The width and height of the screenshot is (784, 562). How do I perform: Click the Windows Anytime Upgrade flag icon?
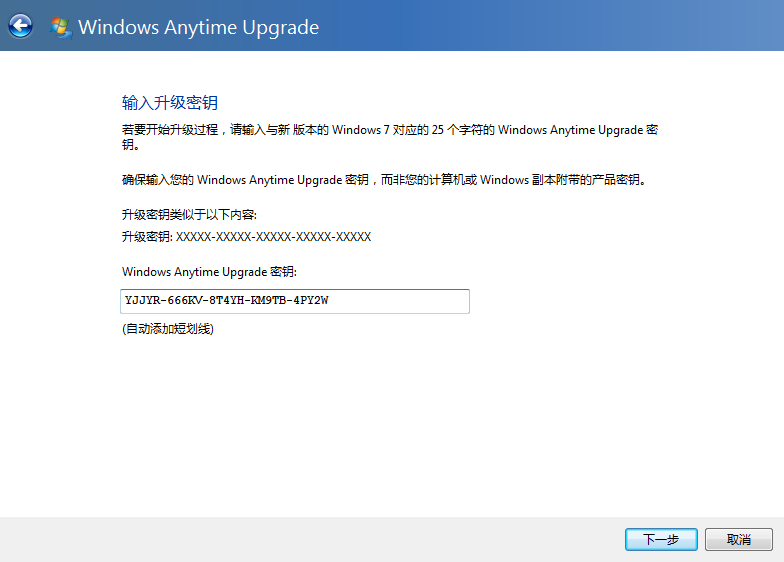[x=60, y=27]
